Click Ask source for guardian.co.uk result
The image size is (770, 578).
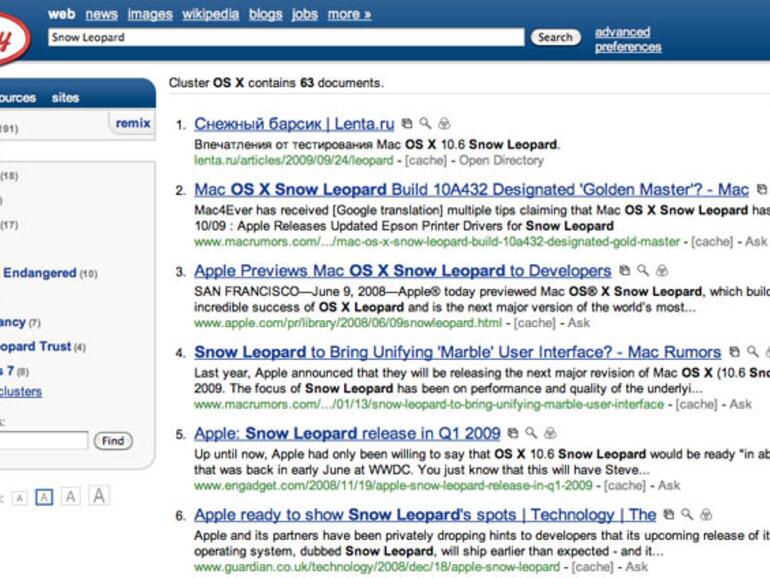pos(637,567)
